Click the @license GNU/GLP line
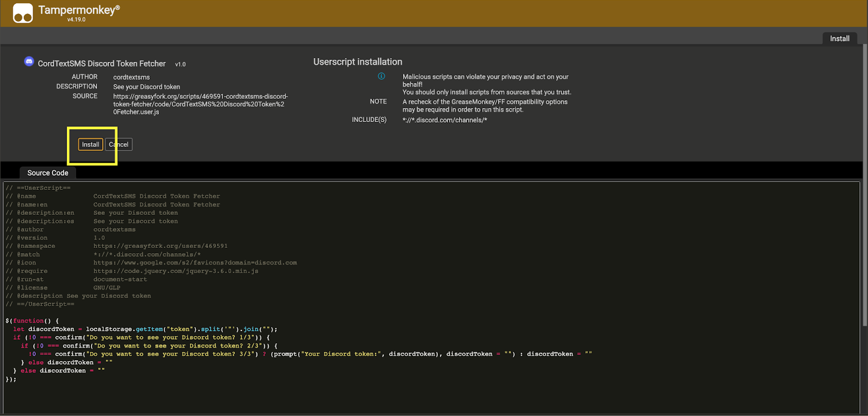 [x=63, y=288]
